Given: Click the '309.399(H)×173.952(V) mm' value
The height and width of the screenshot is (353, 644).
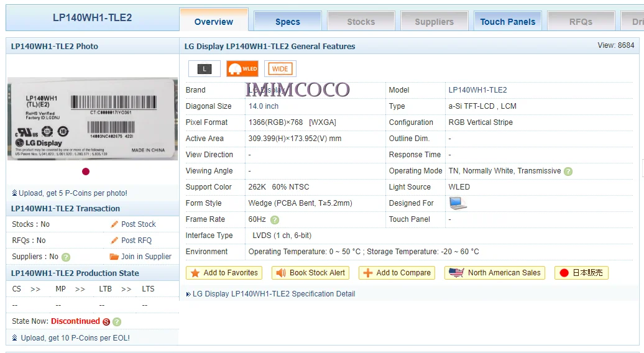Looking at the screenshot, I should (x=295, y=139).
